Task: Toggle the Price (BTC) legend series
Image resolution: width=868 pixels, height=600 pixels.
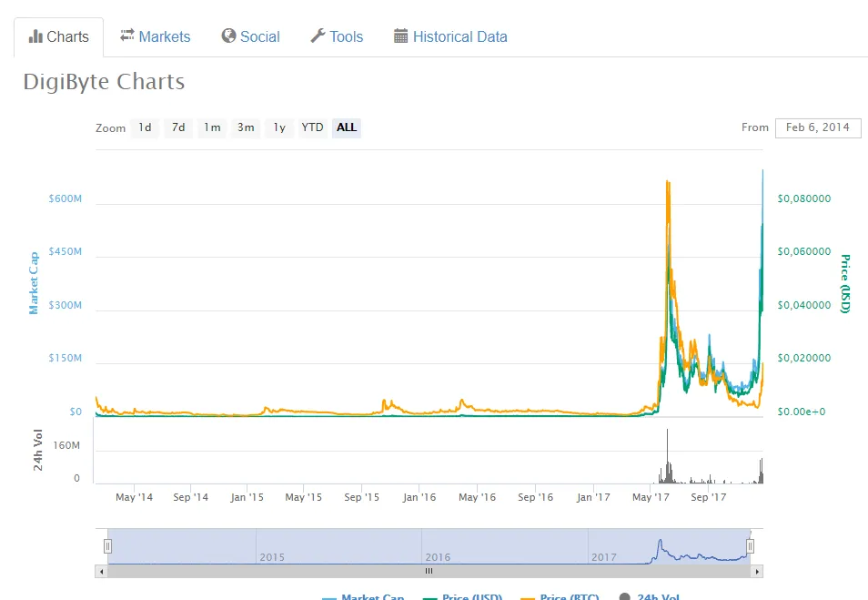Action: (x=560, y=597)
